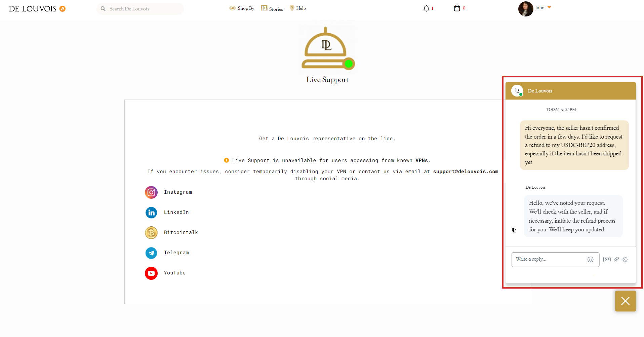Open the emoji picker in chat
644x337 pixels.
click(x=590, y=260)
